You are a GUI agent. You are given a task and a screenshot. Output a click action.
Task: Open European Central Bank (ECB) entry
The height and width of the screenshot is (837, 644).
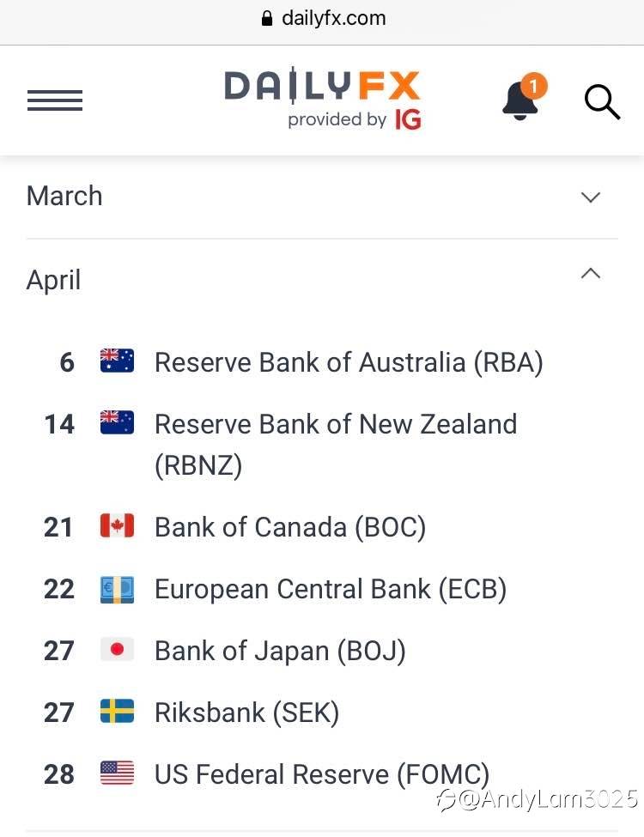pyautogui.click(x=331, y=589)
